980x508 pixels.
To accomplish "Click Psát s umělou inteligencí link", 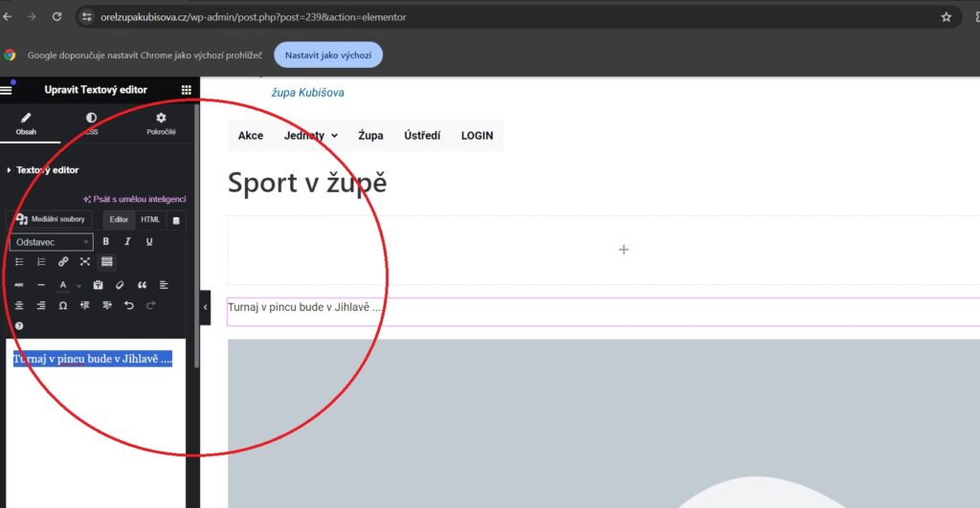I will pyautogui.click(x=134, y=199).
